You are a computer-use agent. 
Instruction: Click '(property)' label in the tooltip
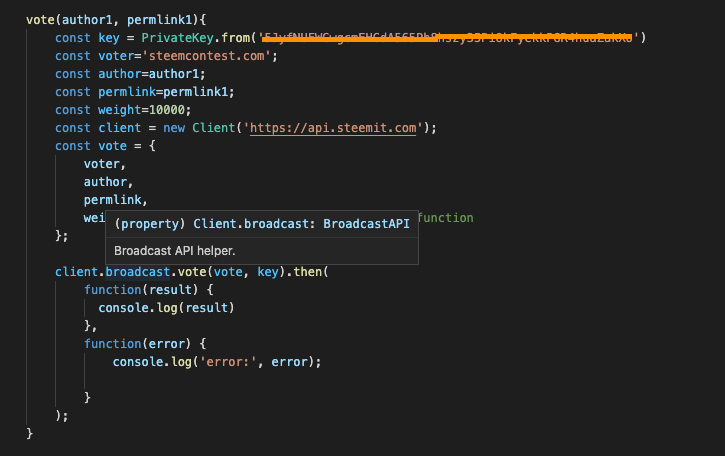click(x=150, y=224)
